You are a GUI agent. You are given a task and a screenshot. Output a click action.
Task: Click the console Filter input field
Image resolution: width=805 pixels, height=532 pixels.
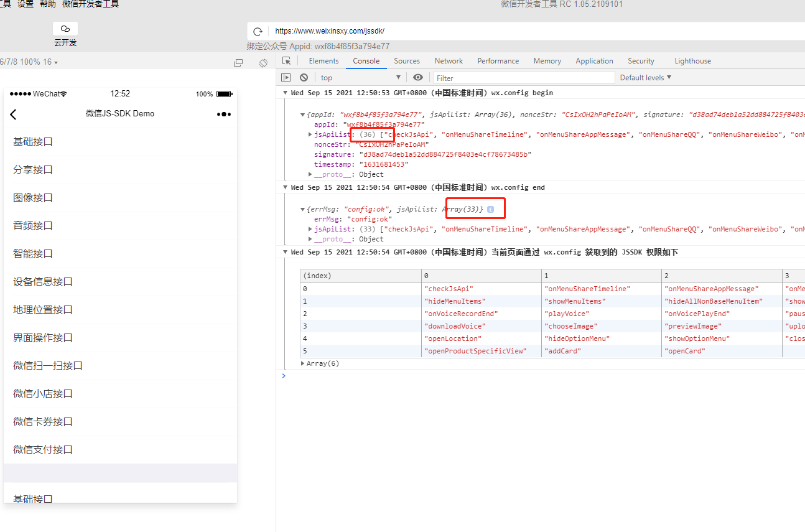pos(524,78)
